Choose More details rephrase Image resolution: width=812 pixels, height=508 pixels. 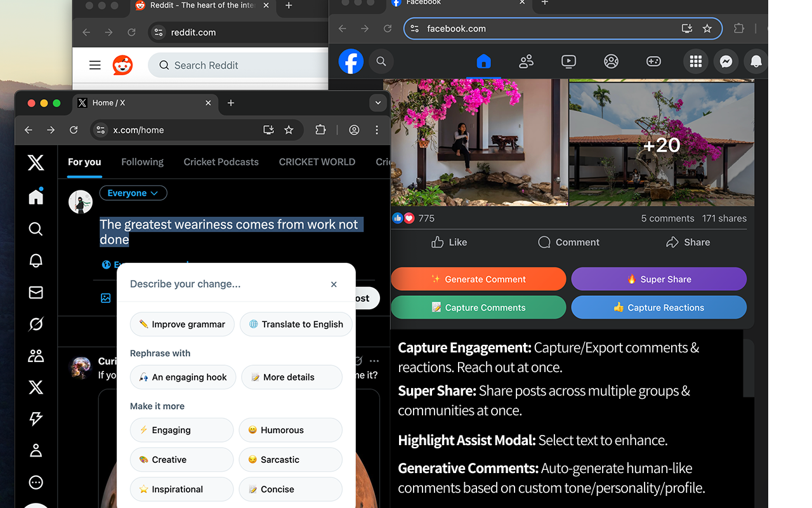click(292, 377)
